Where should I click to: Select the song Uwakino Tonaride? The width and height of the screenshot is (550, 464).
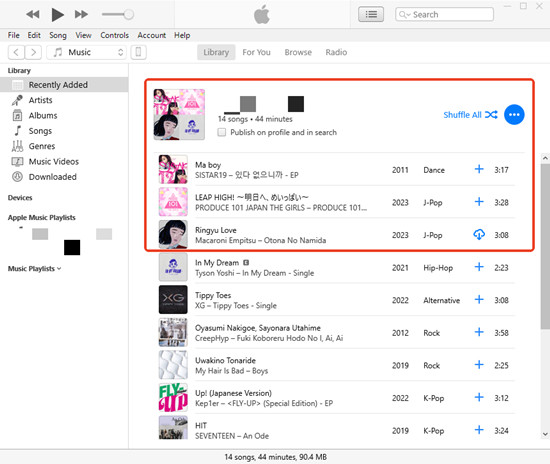click(x=225, y=361)
